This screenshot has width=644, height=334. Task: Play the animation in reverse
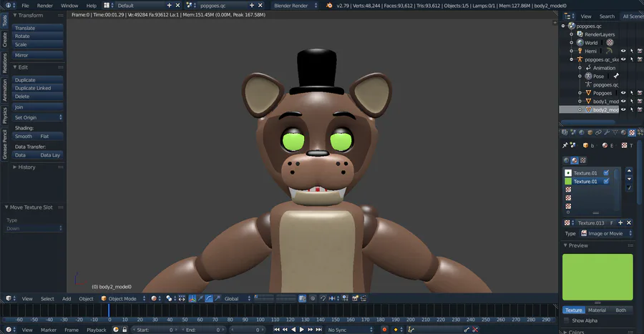point(293,330)
